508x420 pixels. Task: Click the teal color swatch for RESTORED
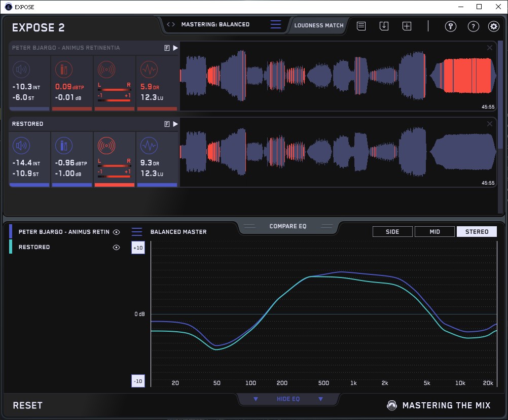click(x=11, y=247)
